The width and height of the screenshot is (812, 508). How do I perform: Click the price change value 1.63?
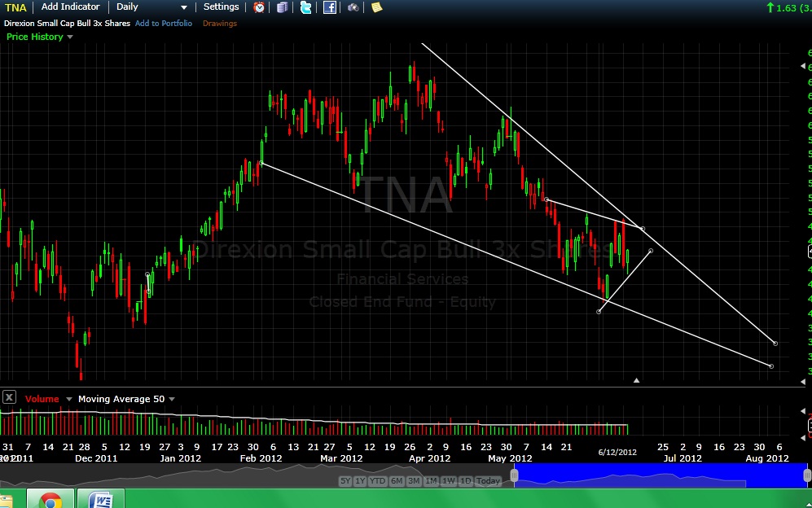coord(786,8)
